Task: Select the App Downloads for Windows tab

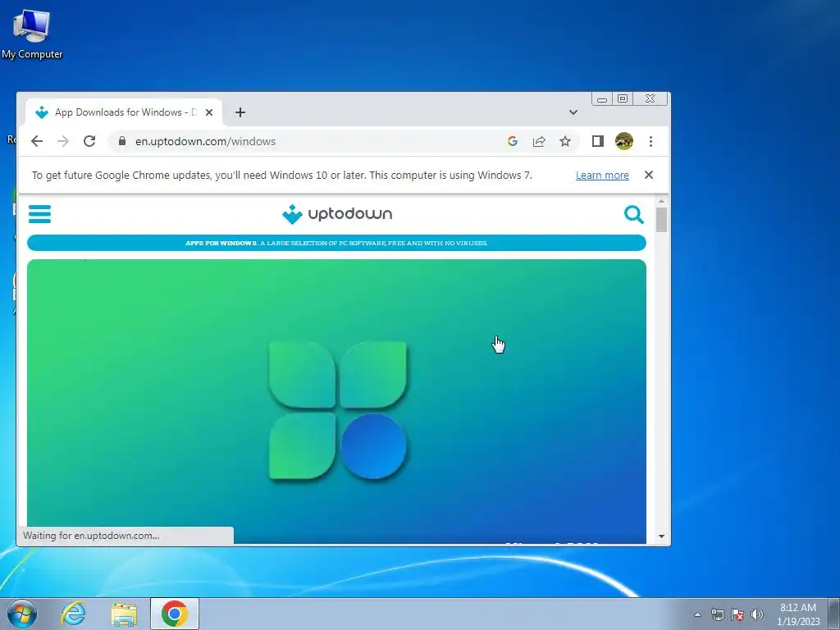Action: (x=125, y=112)
